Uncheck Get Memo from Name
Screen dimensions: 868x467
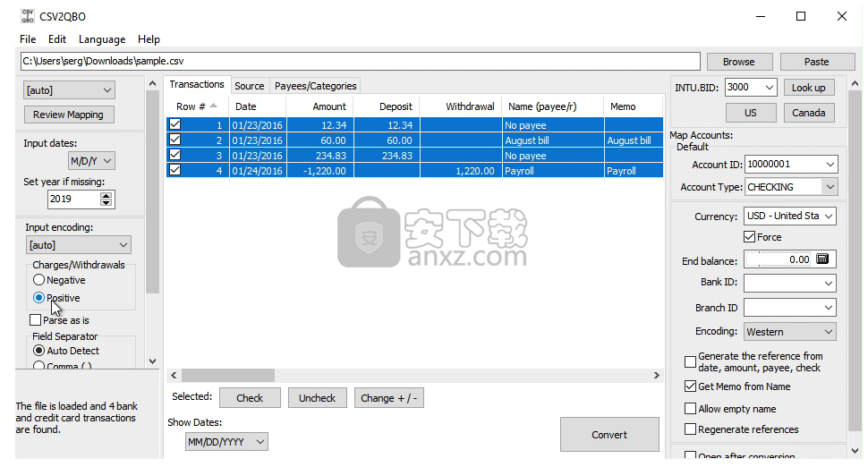pos(690,386)
